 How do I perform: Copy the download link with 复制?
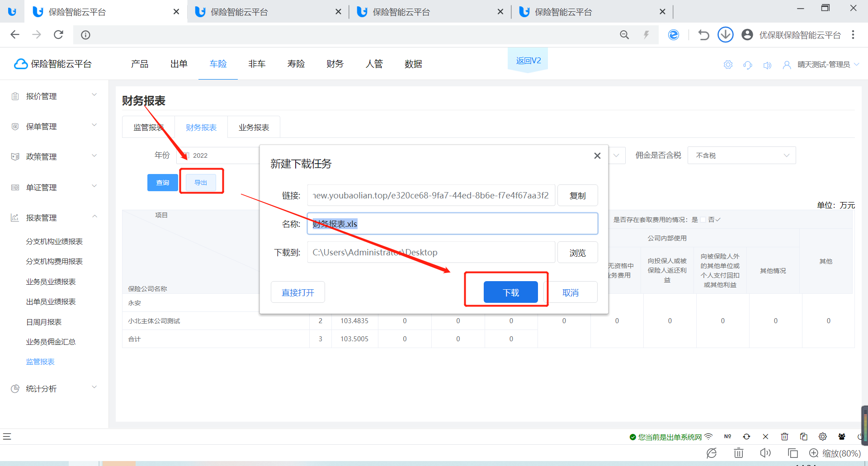tap(577, 195)
